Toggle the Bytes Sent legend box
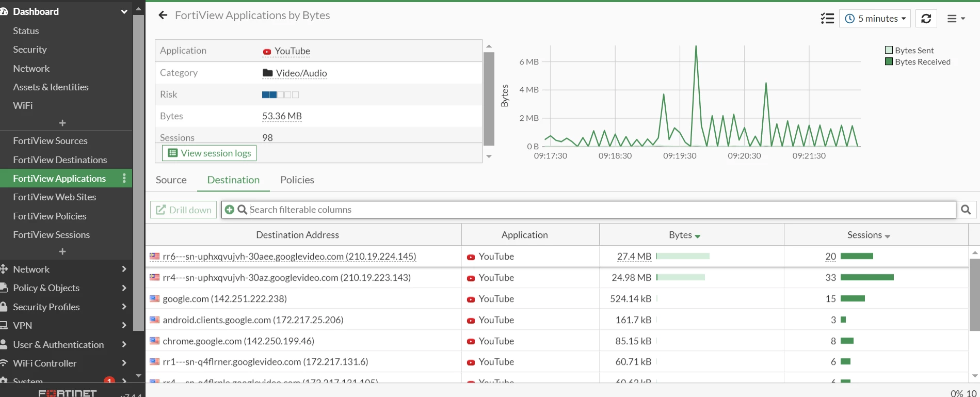 889,50
